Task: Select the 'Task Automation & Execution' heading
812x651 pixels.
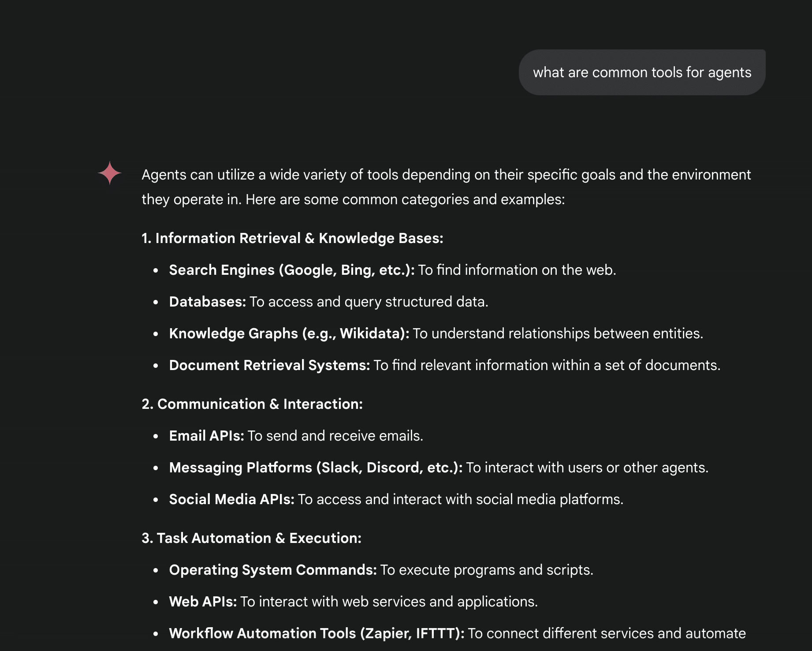Action: pyautogui.click(x=251, y=538)
